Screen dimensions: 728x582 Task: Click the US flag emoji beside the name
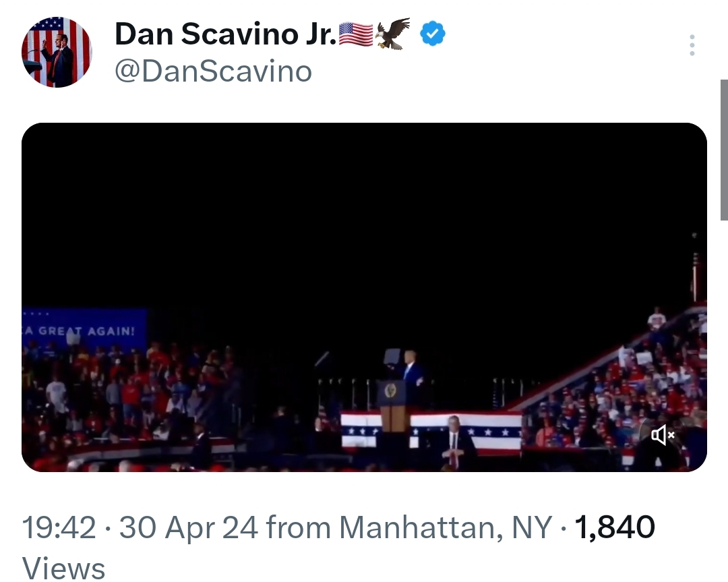(x=355, y=34)
